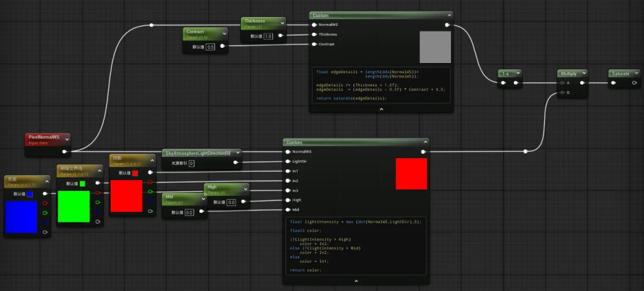
Task: Open the small red default swatch on 阴影
Action: pyautogui.click(x=135, y=173)
